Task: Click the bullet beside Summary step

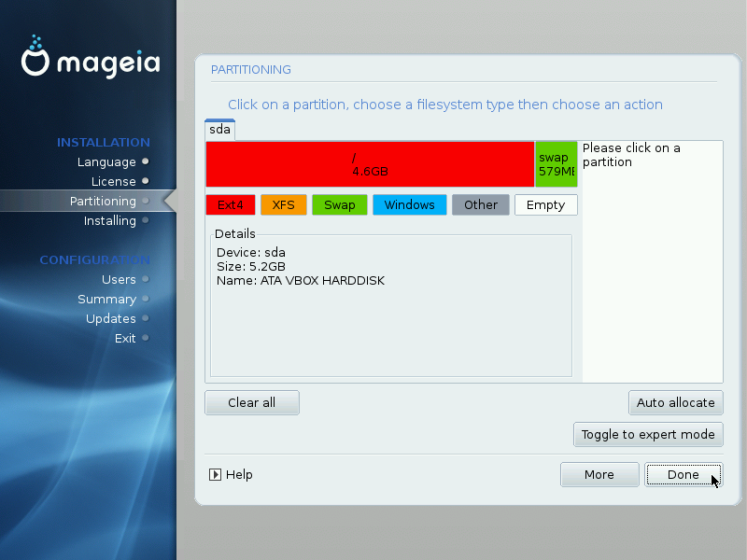Action: (146, 299)
